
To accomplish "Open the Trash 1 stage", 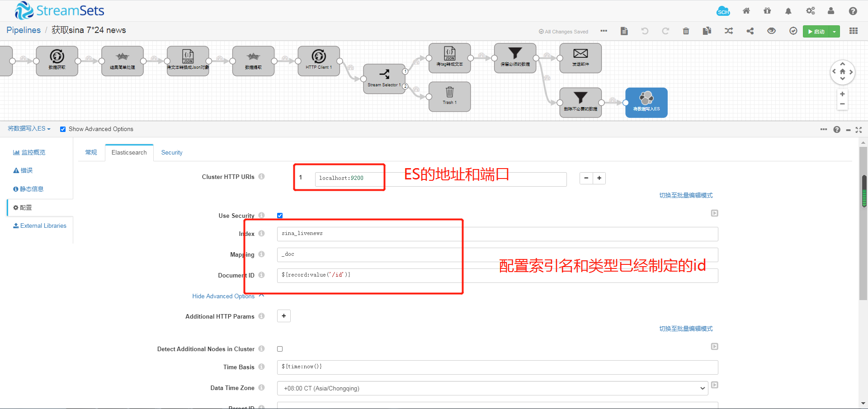I will [x=449, y=96].
